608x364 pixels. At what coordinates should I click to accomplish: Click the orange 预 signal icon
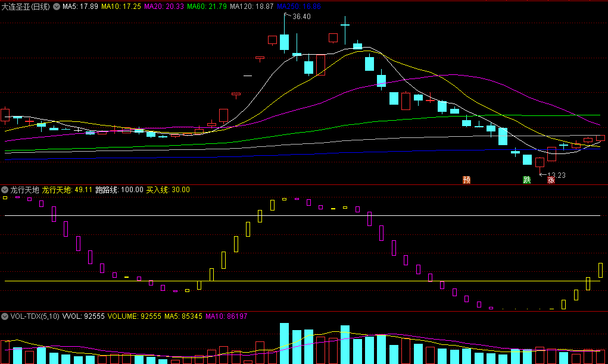pyautogui.click(x=466, y=180)
